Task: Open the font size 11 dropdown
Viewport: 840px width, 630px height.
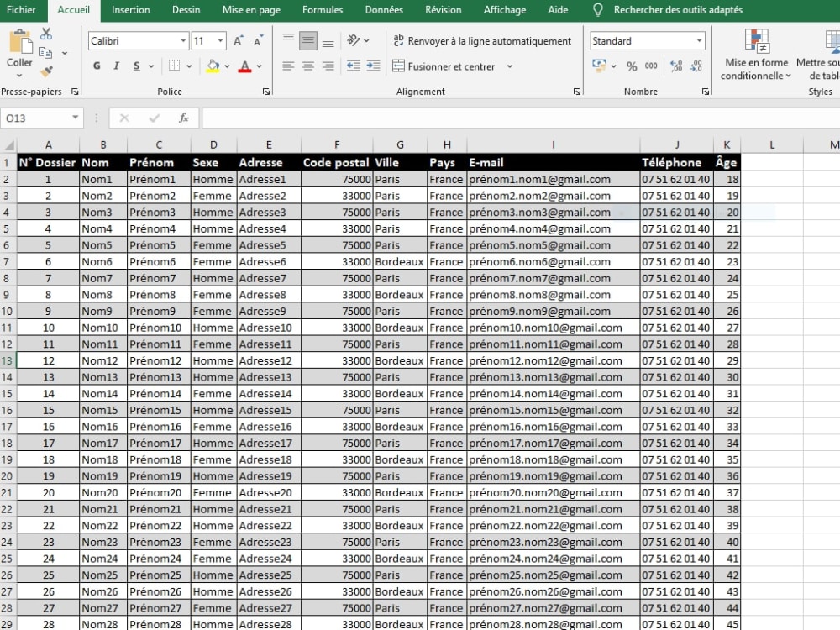Action: [x=220, y=40]
